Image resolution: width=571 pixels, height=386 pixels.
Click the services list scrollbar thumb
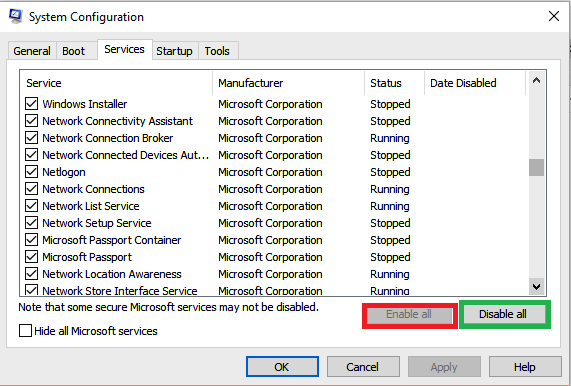point(536,168)
